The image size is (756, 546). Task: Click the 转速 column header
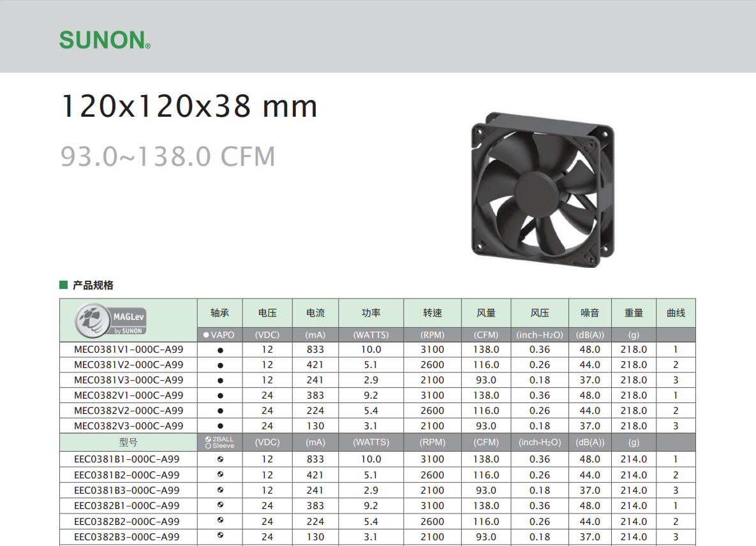433,313
